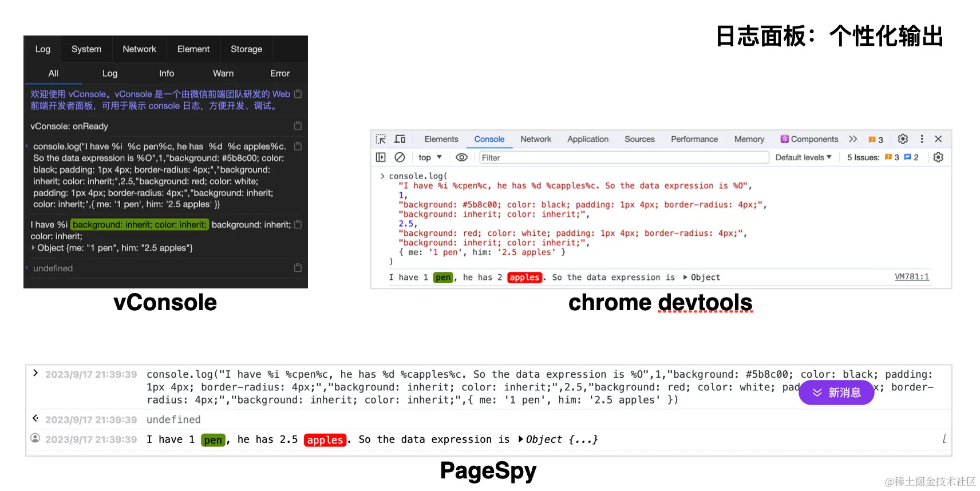Screen dimensions: 980x491
Task: Select vConsole Network tab
Action: [139, 49]
